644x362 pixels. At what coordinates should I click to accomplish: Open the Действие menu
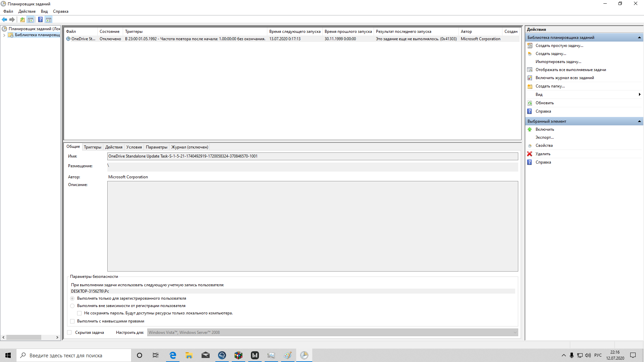coord(27,11)
